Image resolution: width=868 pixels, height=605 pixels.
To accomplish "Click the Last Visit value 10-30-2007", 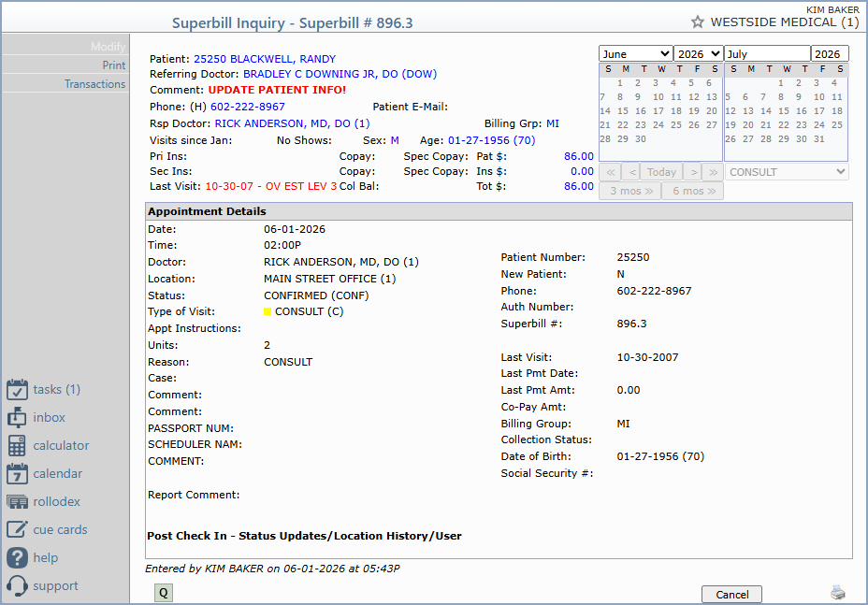I will 647,357.
